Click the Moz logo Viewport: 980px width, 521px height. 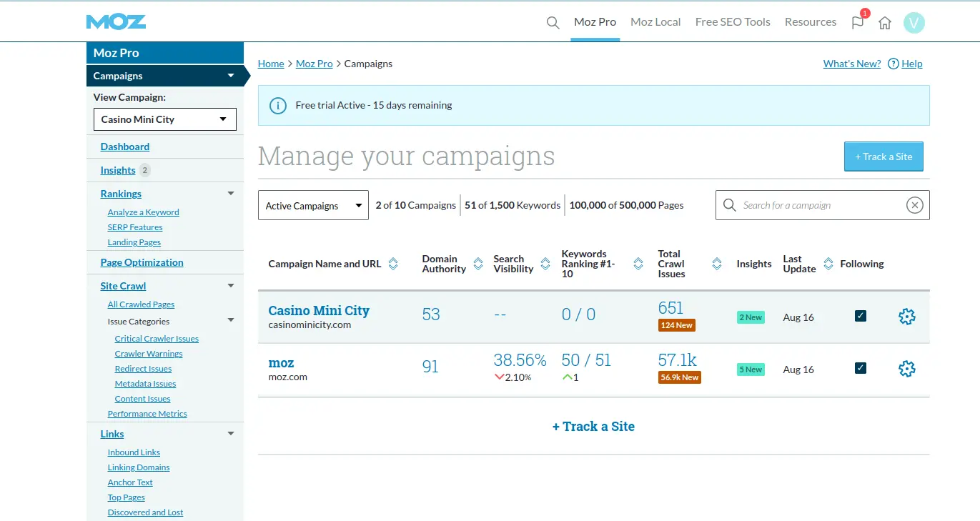116,21
